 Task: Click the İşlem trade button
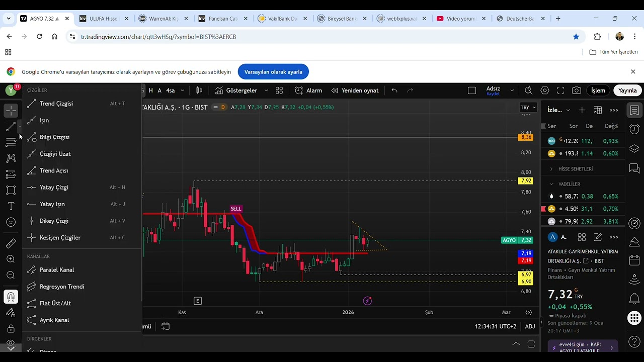pyautogui.click(x=598, y=90)
